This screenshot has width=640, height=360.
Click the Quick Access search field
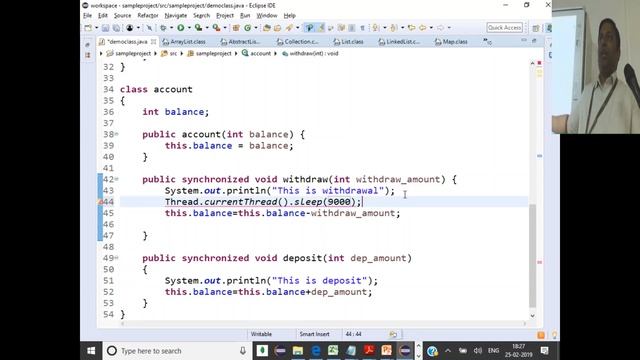click(504, 27)
